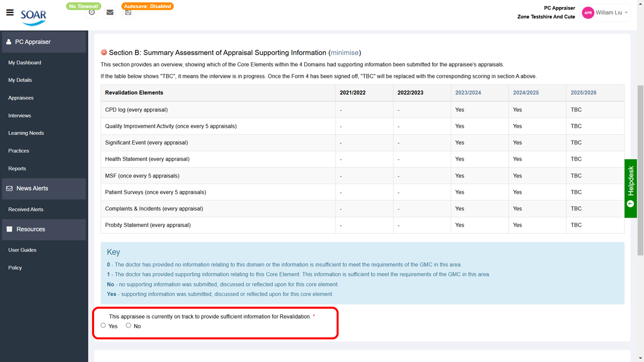Screen dimensions: 644x362
Task: Click the minimise link
Action: (345, 52)
